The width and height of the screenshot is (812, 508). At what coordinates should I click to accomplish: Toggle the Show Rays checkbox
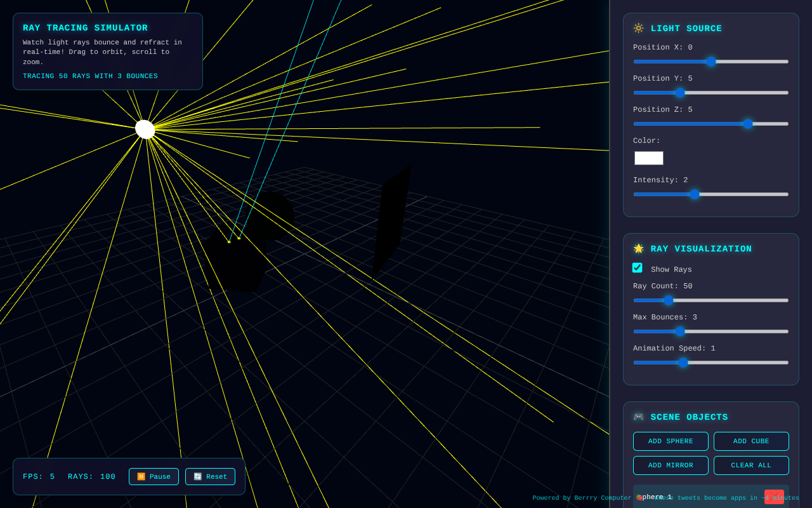pyautogui.click(x=637, y=267)
